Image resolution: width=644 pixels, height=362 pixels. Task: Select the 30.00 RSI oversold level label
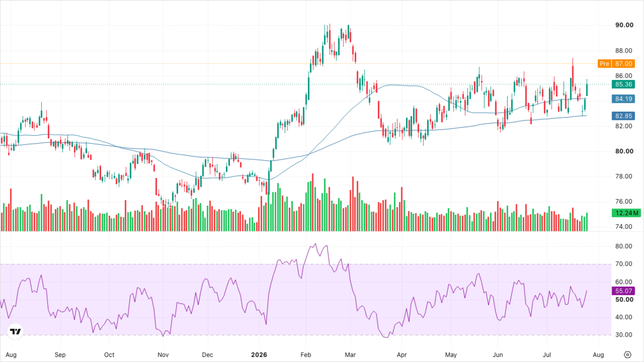tap(624, 335)
